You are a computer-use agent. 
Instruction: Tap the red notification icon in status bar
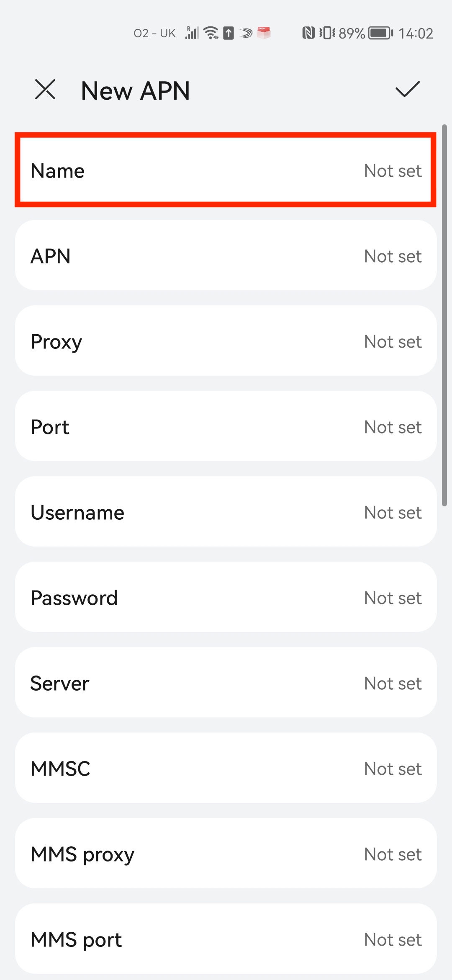264,33
